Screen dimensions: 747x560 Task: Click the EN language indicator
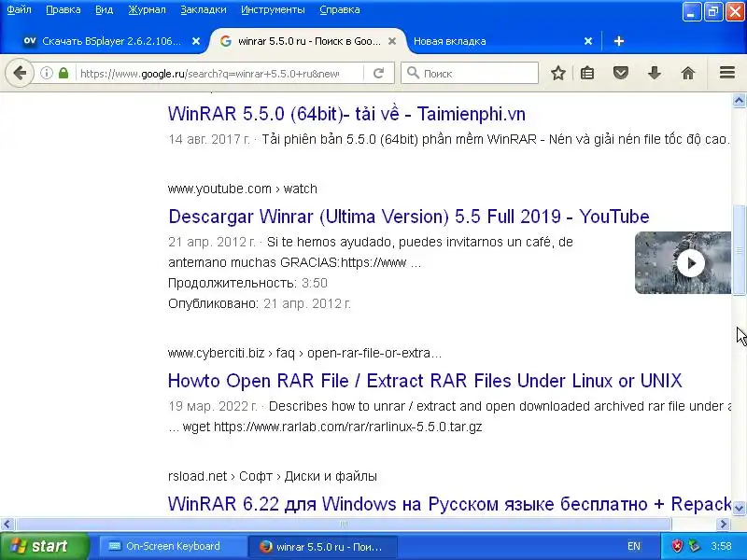634,546
